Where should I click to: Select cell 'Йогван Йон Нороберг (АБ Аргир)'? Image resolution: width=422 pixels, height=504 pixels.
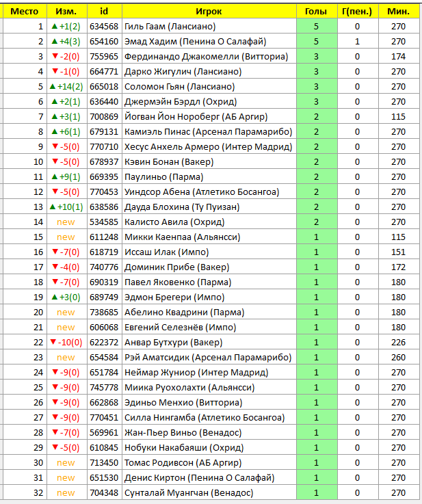209,117
